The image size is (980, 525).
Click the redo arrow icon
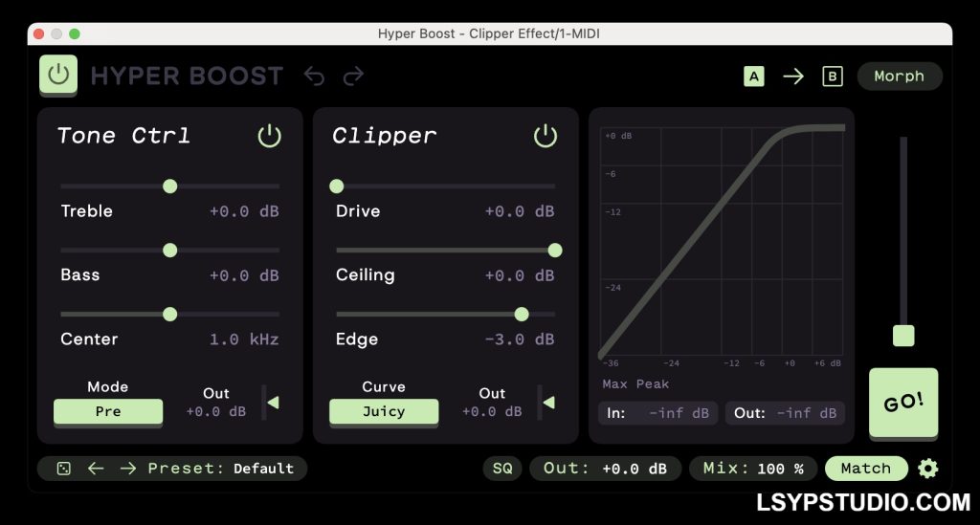[353, 77]
